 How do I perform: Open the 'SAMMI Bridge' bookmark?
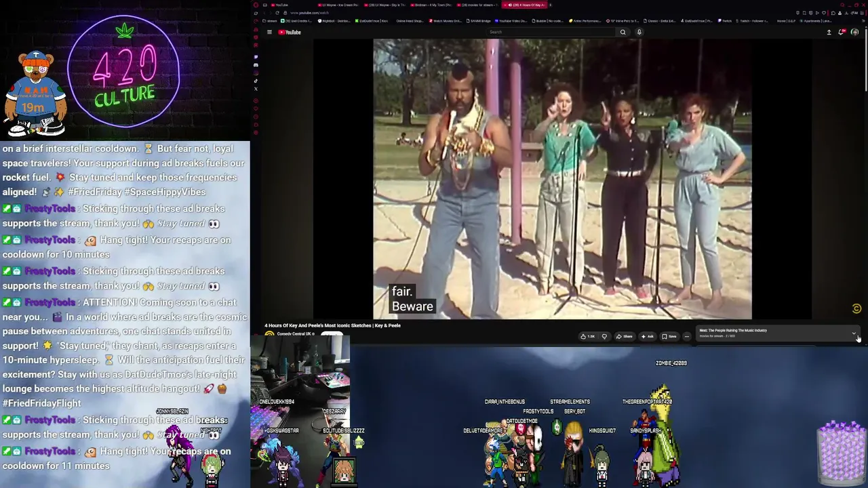pos(479,21)
